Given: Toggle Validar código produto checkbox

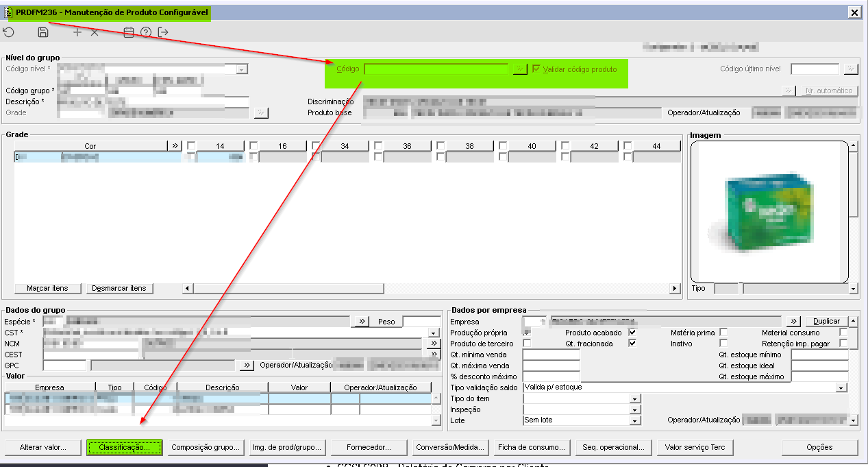Looking at the screenshot, I should click(x=536, y=69).
